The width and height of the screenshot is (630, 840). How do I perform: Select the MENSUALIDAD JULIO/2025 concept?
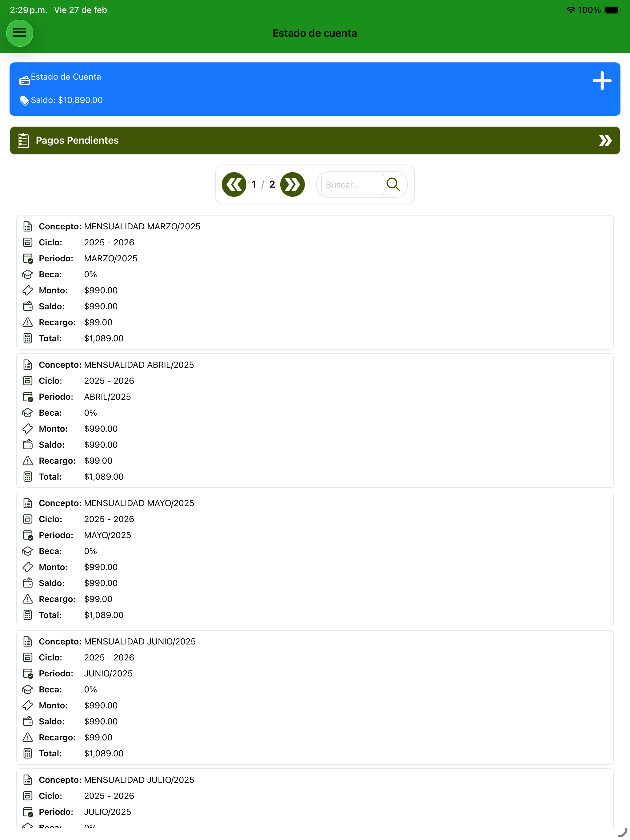pyautogui.click(x=139, y=780)
